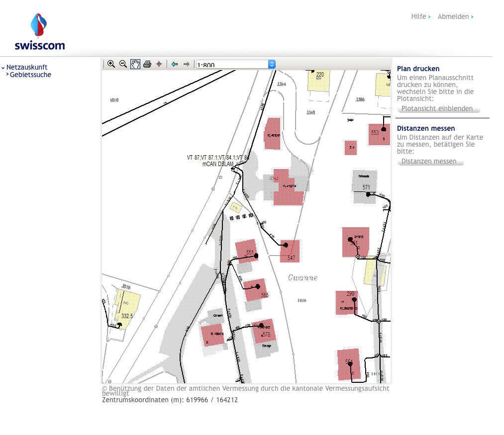The width and height of the screenshot is (504, 435).
Task: Click the printer icon in map toolbar
Action: tap(147, 64)
